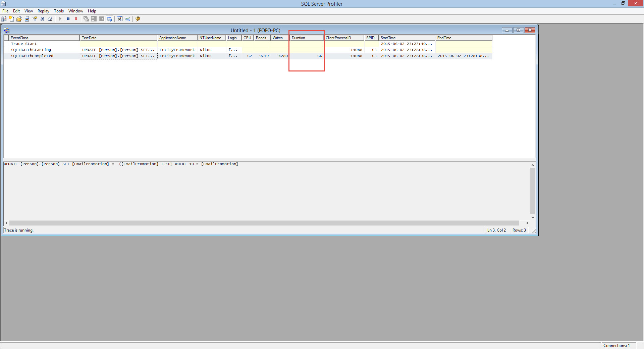Click the Find binoculars icon
The image size is (644, 349).
tap(42, 19)
